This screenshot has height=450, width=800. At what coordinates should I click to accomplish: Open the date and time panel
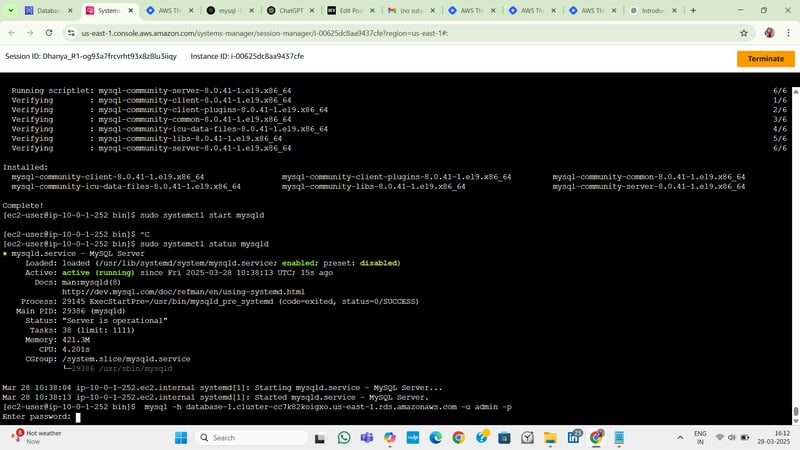773,438
